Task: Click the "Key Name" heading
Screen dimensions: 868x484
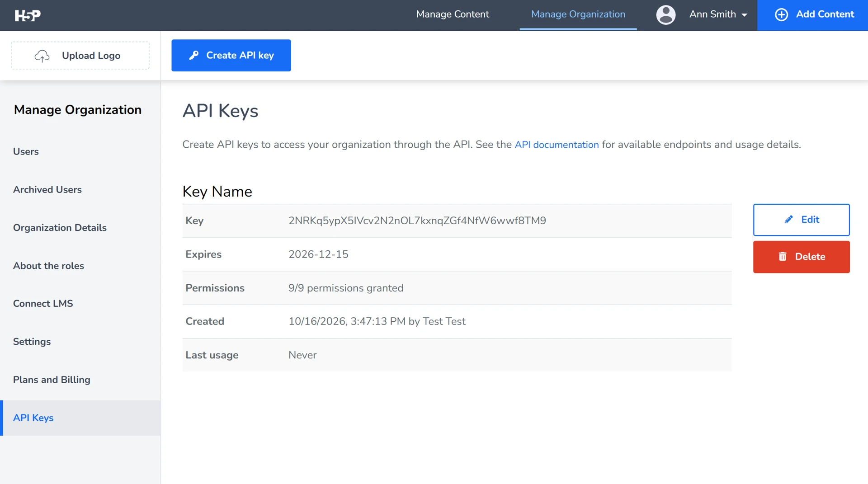Action: (217, 192)
